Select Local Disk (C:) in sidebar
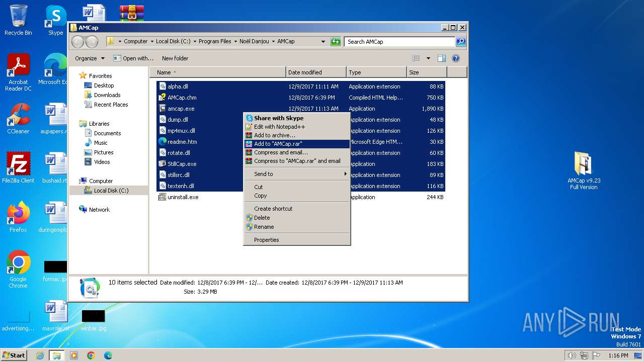This screenshot has width=644, height=362. click(111, 191)
